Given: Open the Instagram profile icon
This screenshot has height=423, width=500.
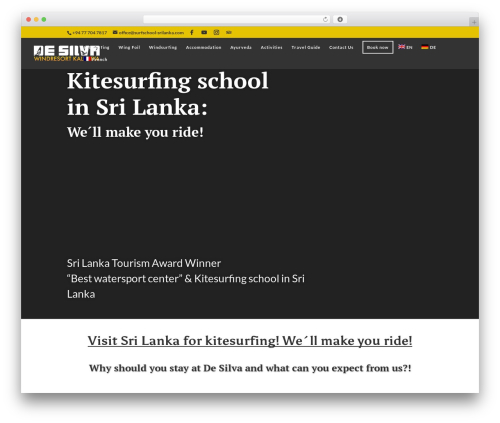Looking at the screenshot, I should [x=216, y=32].
